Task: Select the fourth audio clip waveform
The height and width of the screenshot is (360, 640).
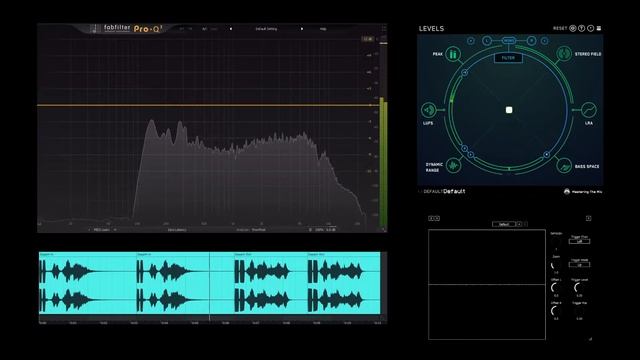Action: point(344,283)
